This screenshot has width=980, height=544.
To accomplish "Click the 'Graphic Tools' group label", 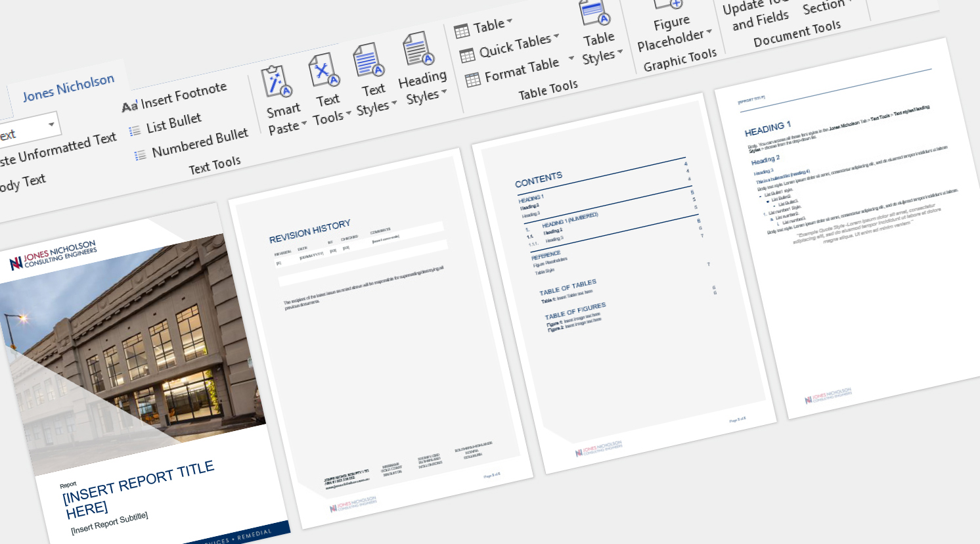I will tap(680, 60).
